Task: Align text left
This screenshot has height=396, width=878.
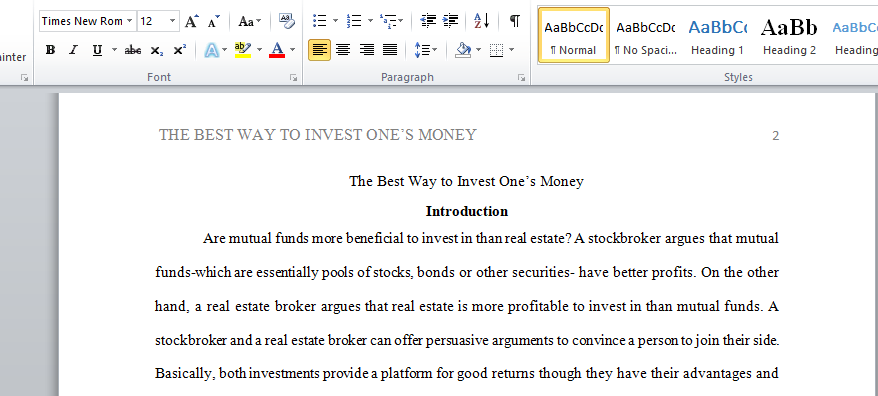Action: (x=319, y=50)
